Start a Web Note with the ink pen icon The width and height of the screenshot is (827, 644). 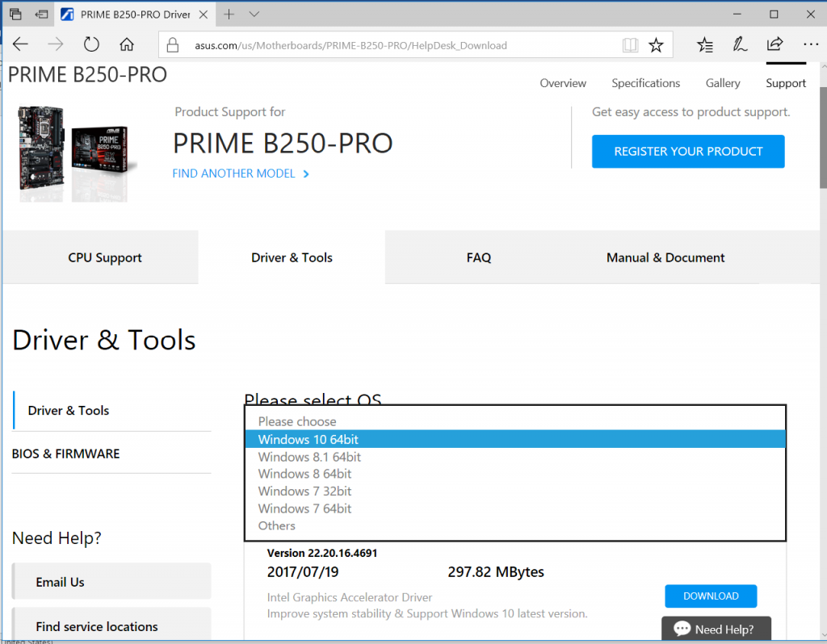point(740,44)
